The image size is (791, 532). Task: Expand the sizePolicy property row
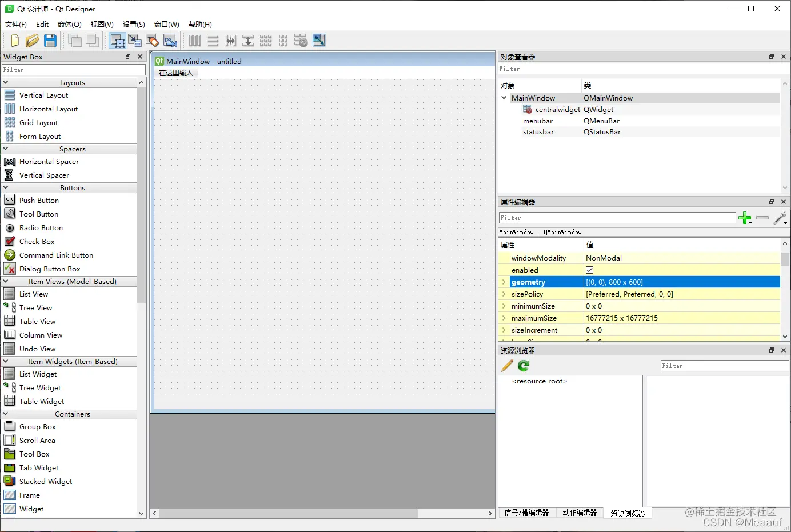click(x=504, y=294)
